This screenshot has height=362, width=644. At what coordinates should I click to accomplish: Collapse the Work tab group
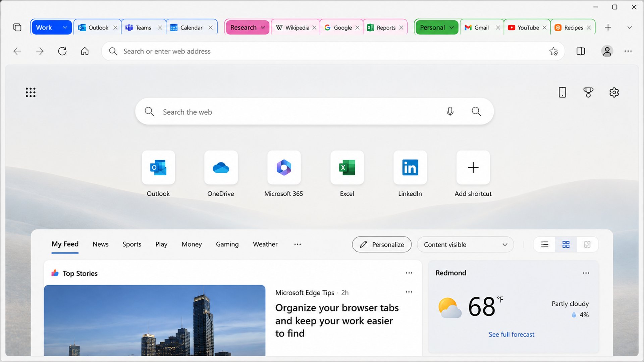(65, 27)
